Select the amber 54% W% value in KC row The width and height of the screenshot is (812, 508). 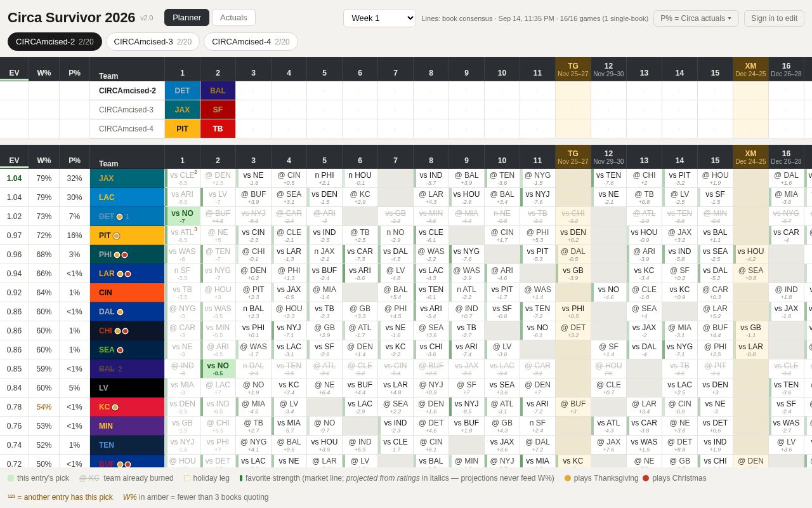click(44, 407)
